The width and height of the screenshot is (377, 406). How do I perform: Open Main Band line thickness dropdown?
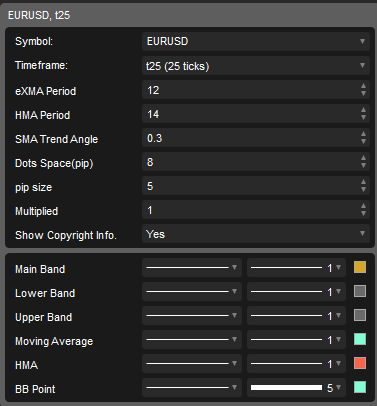(296, 267)
